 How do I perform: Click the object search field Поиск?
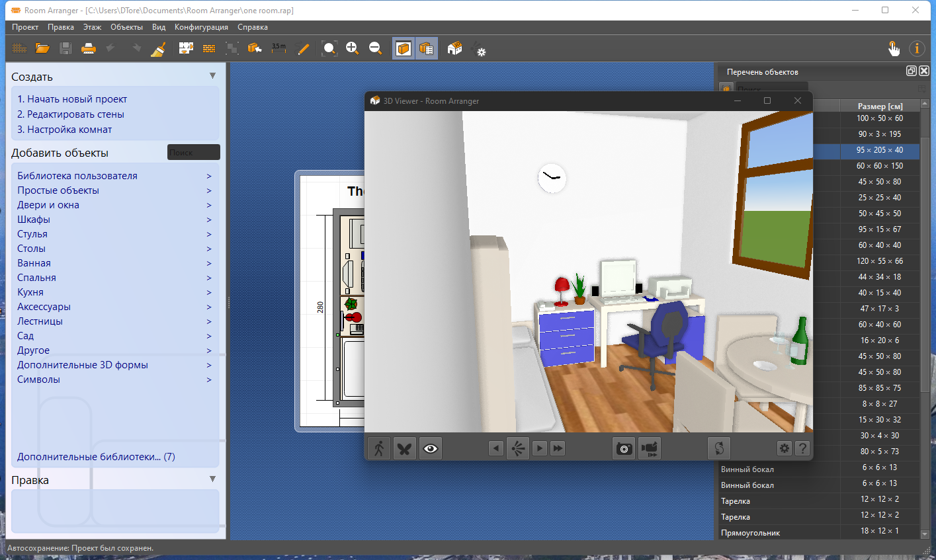click(193, 152)
